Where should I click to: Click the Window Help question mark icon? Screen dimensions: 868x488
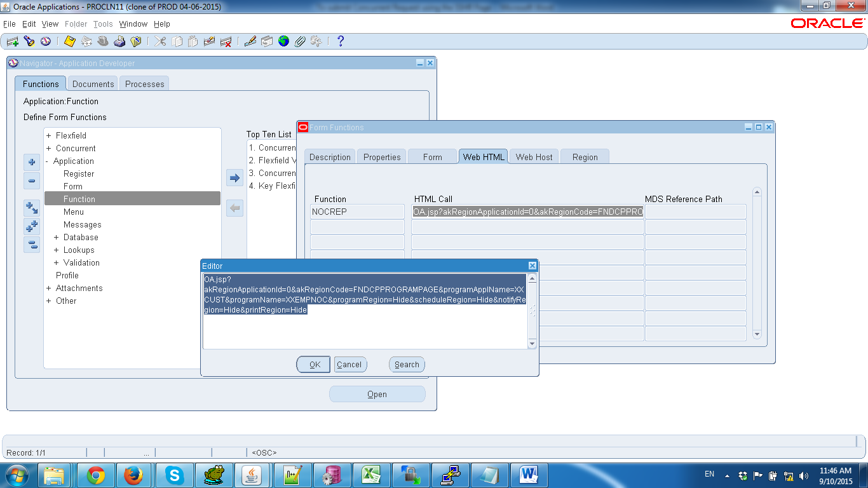340,41
